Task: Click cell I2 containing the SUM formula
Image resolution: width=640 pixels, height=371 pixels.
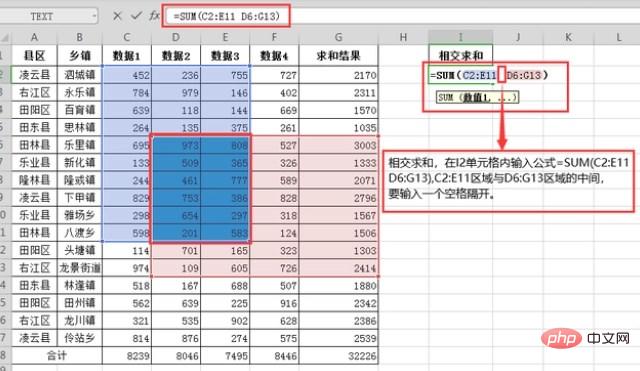Action: click(460, 75)
